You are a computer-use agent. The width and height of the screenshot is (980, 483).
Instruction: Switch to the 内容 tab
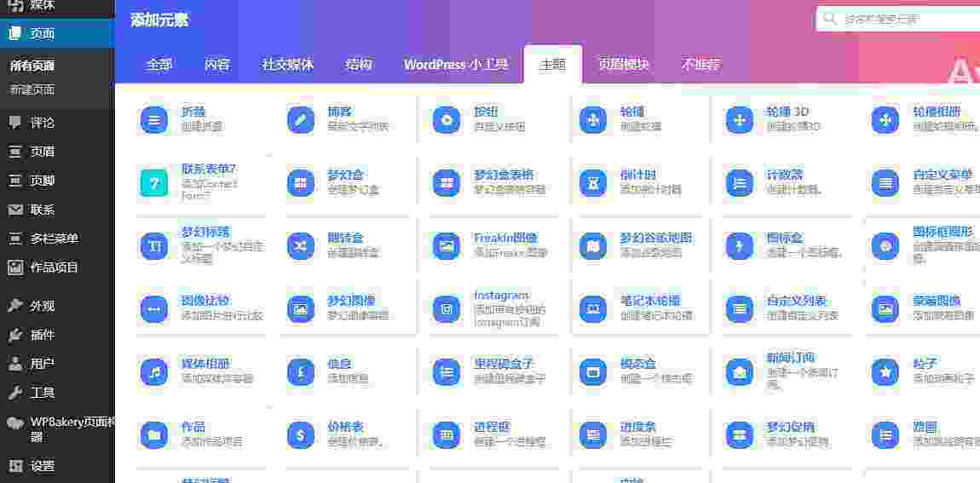(x=217, y=65)
